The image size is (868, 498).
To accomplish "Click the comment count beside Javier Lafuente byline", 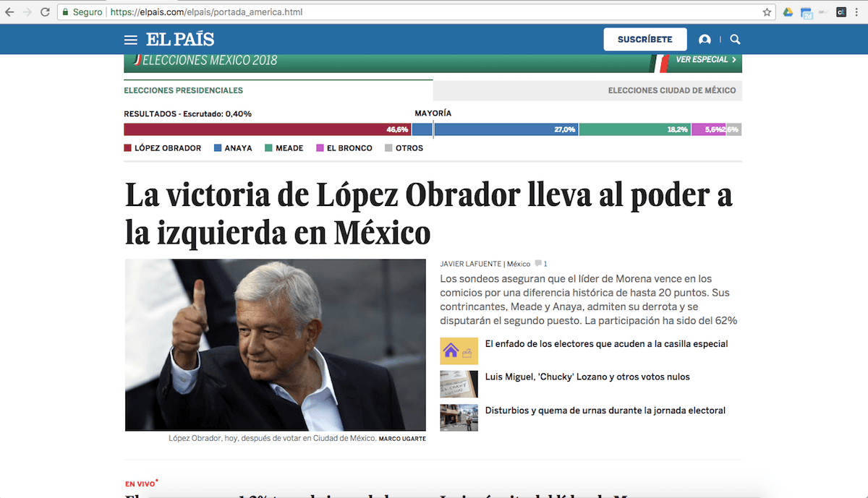I will (x=541, y=263).
